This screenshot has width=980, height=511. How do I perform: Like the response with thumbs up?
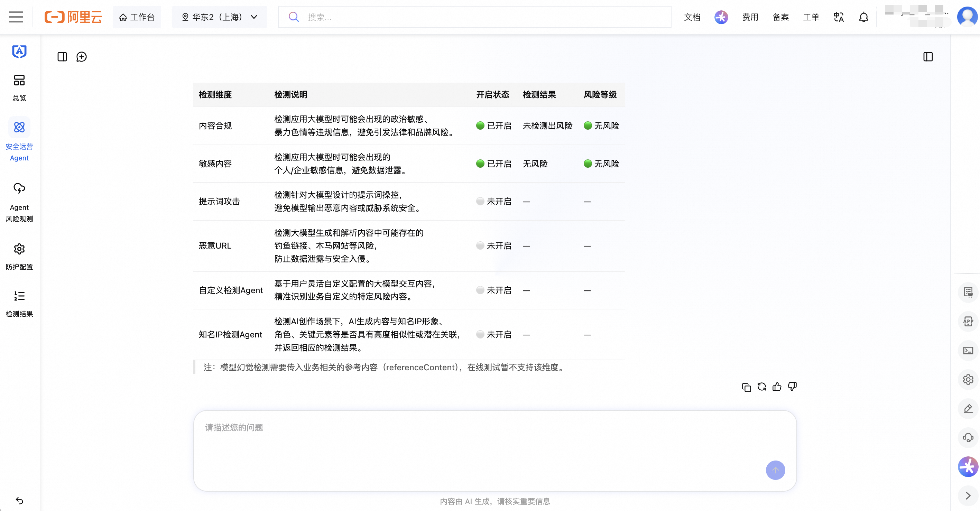coord(777,387)
